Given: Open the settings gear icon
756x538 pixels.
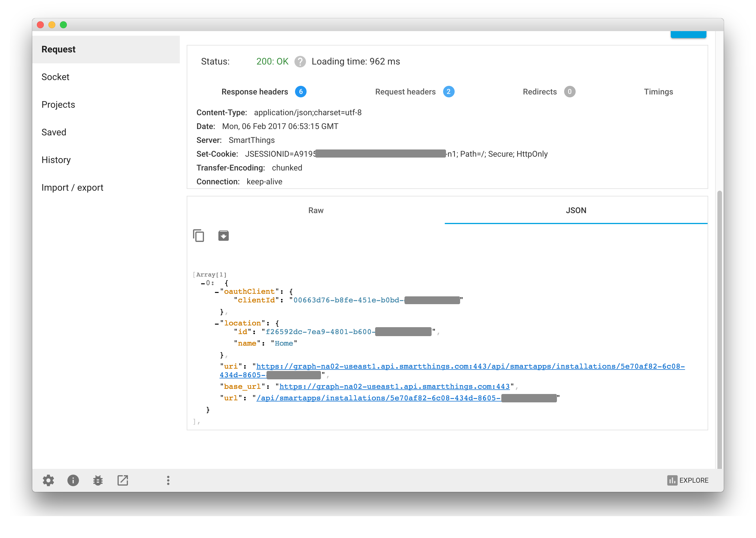Looking at the screenshot, I should point(48,480).
